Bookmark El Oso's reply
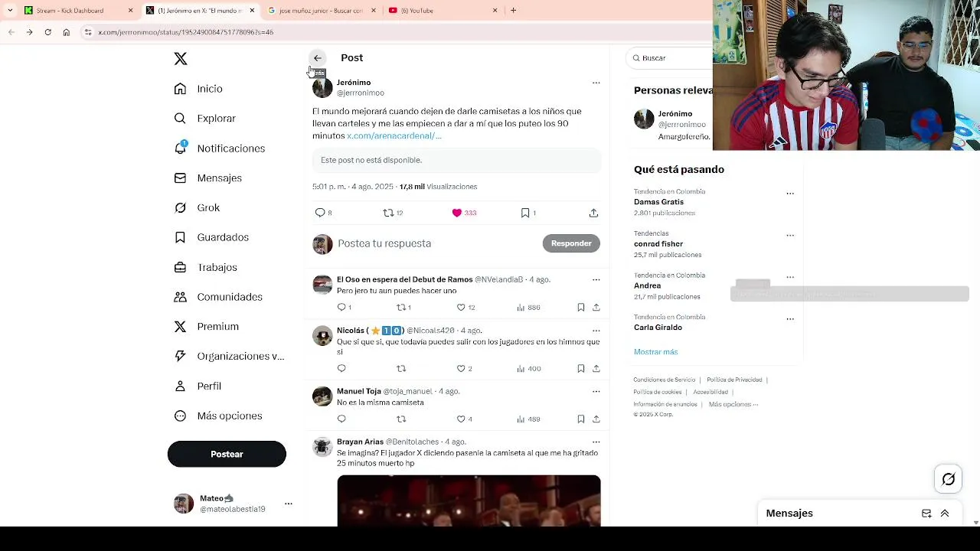980x551 pixels. 581,307
